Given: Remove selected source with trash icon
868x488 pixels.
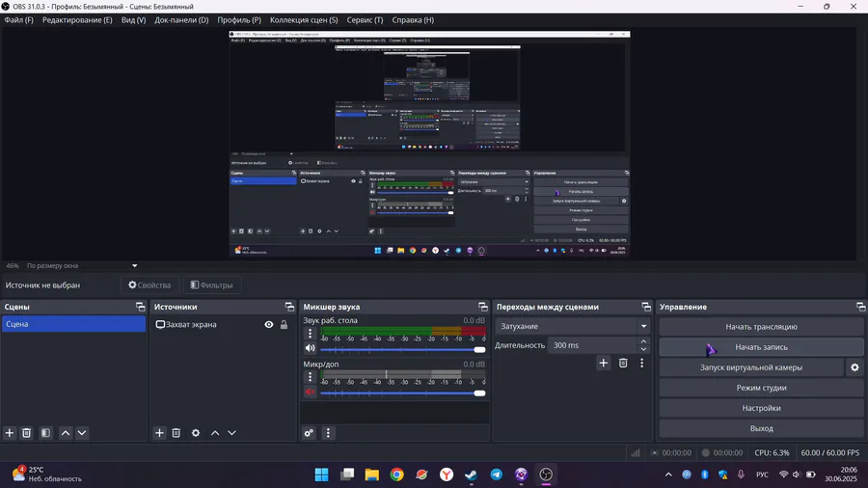Looking at the screenshot, I should [176, 433].
